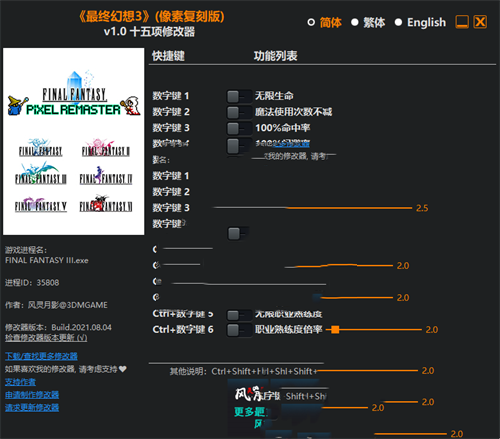Click the FINAL FANTASY III.exe process name
This screenshot has height=439, width=500.
click(47, 260)
